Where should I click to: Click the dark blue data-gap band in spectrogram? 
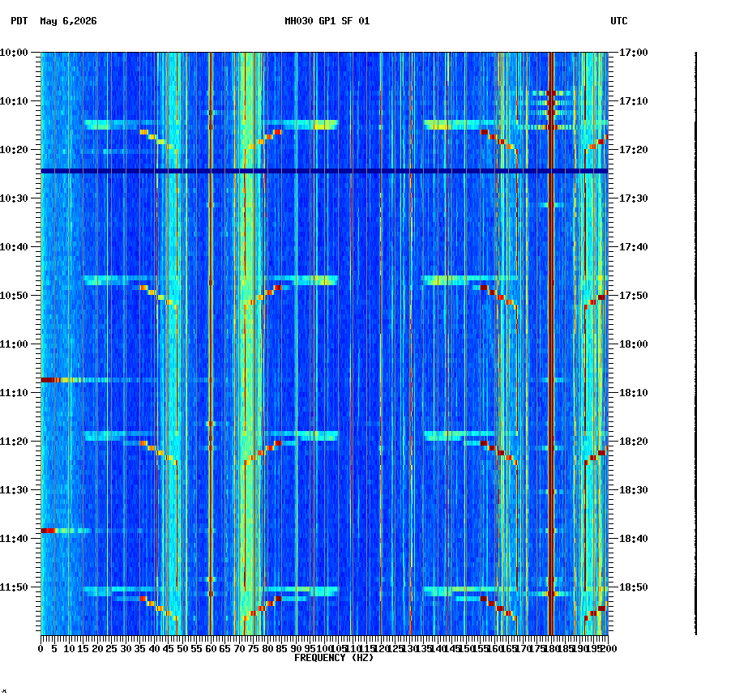(x=324, y=171)
